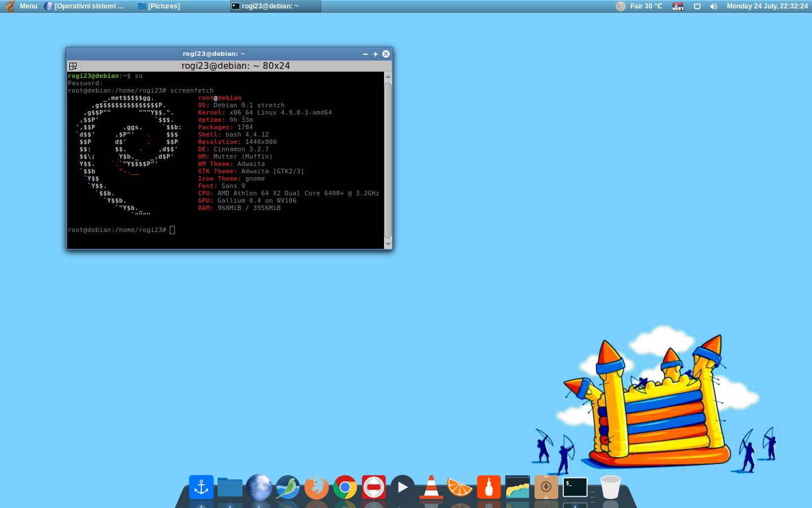Switch to the Operativni sistemi browser window
Viewport: 812px width, 508px height.
(x=85, y=6)
